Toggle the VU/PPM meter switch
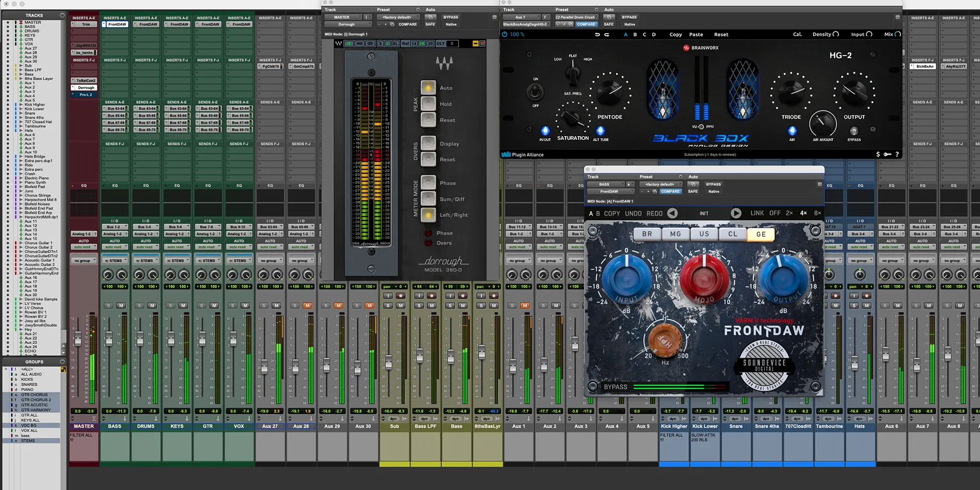The image size is (980, 490). [x=701, y=127]
